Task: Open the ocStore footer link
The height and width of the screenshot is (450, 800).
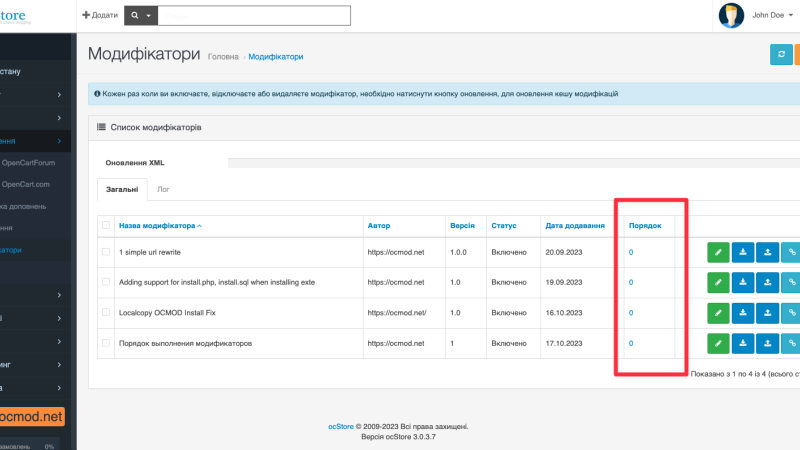Action: tap(340, 427)
